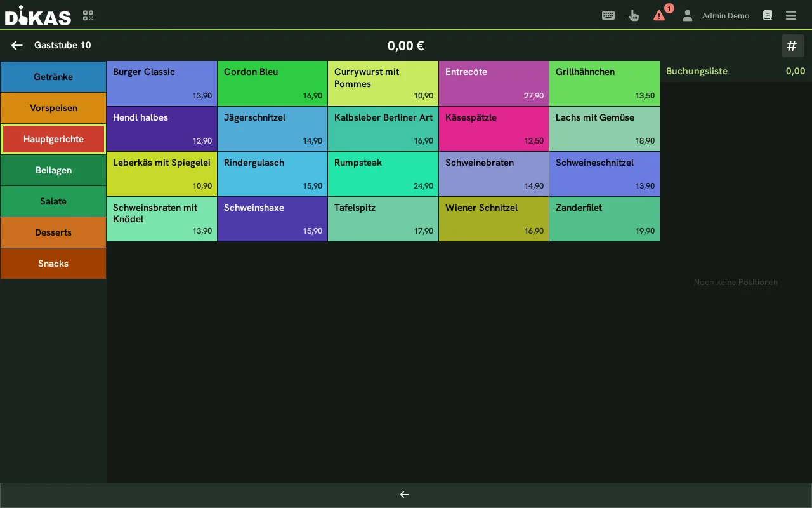Image resolution: width=812 pixels, height=508 pixels.
Task: Choose Leberkäs mit Spiegelei
Action: point(162,174)
